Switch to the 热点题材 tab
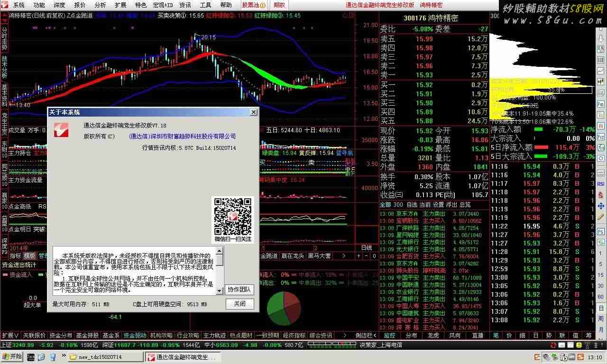The width and height of the screenshot is (607, 364). point(241,336)
